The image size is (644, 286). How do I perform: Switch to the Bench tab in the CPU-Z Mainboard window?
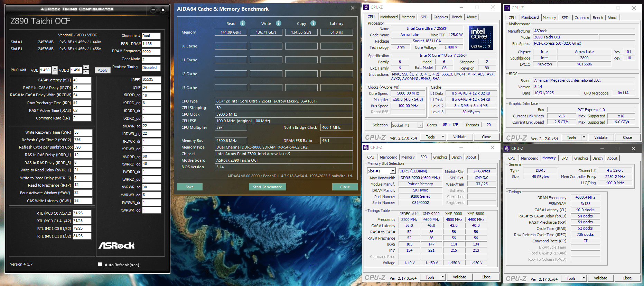(x=598, y=18)
